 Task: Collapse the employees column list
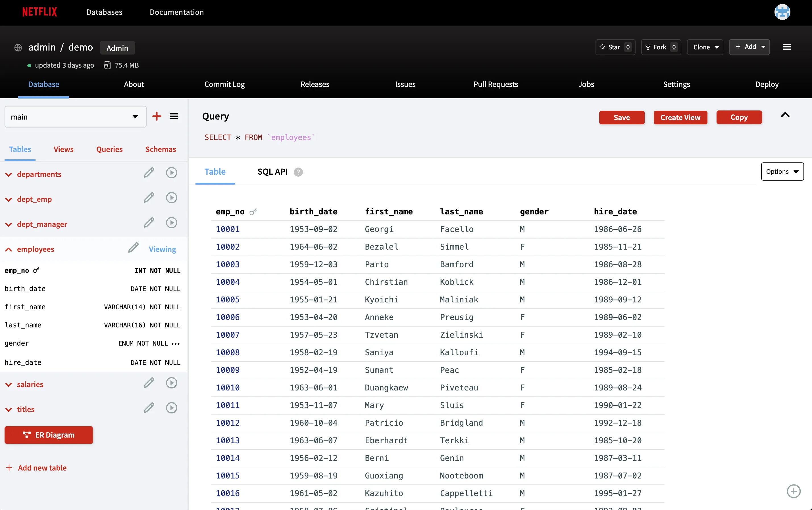[x=8, y=249]
